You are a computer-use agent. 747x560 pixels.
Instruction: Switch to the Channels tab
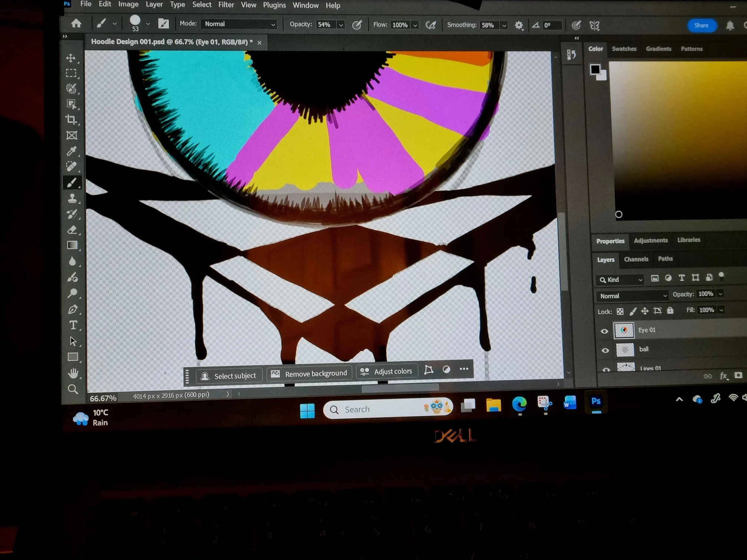(636, 259)
